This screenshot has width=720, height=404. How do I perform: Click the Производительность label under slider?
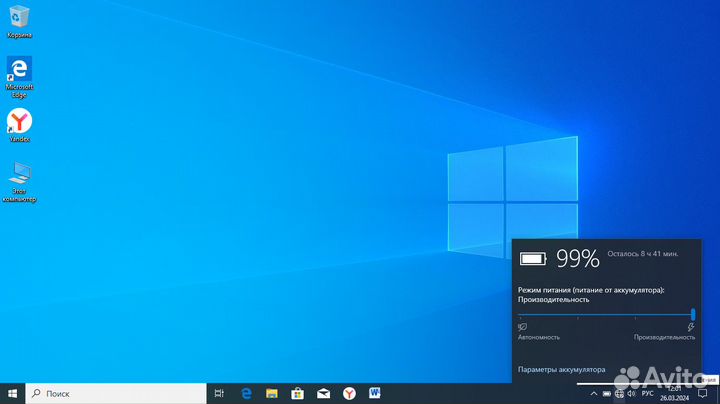(x=664, y=337)
